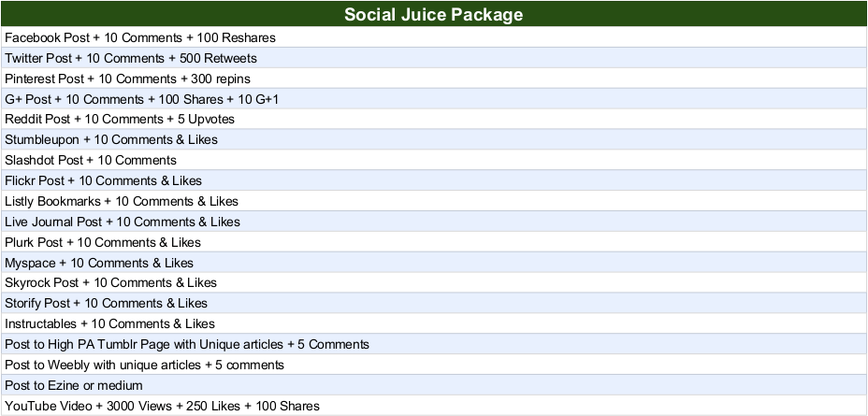This screenshot has width=868, height=416.
Task: Click the Post to Ezine or medium row
Action: pyautogui.click(x=74, y=385)
